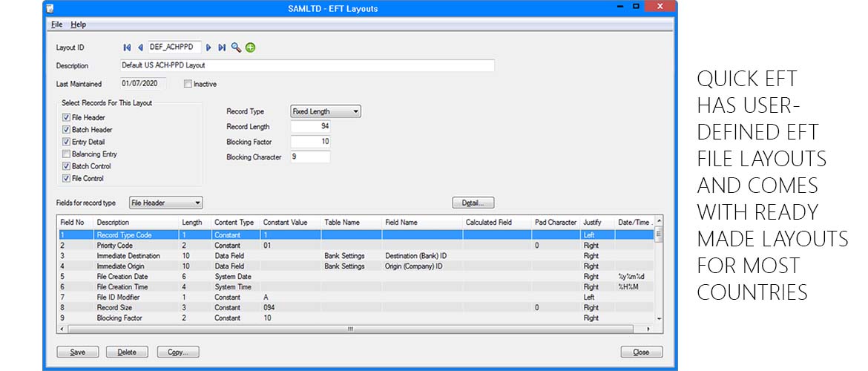Click the Field No column header
The height and width of the screenshot is (371, 868).
pyautogui.click(x=75, y=223)
